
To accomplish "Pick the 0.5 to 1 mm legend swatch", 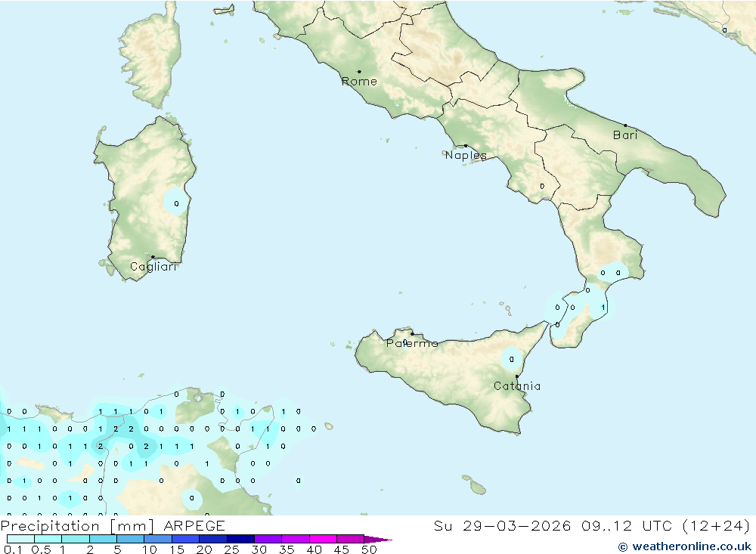I will click(48, 539).
